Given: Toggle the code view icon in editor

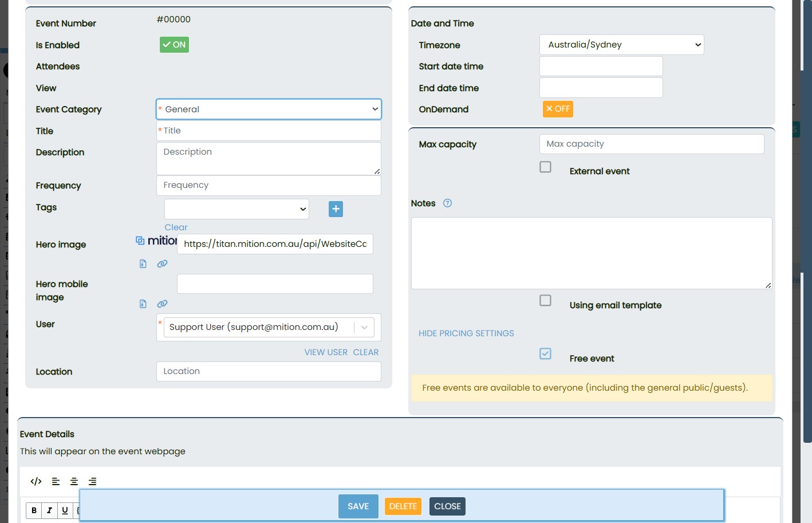Looking at the screenshot, I should coord(36,481).
